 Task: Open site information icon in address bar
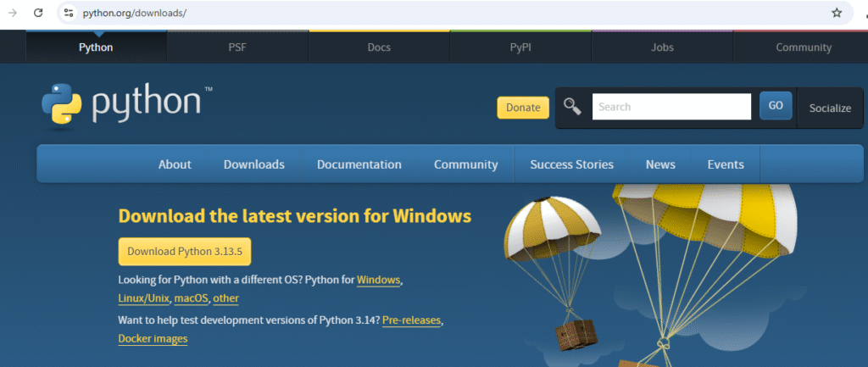pyautogui.click(x=68, y=13)
